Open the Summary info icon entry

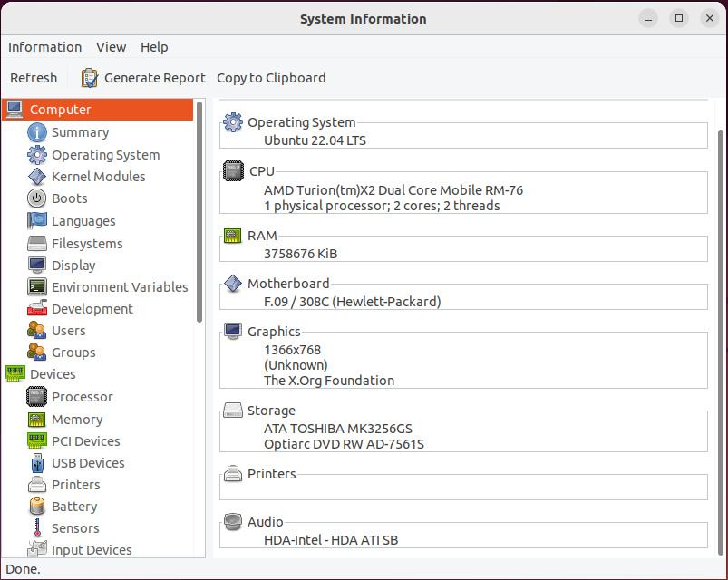36,132
